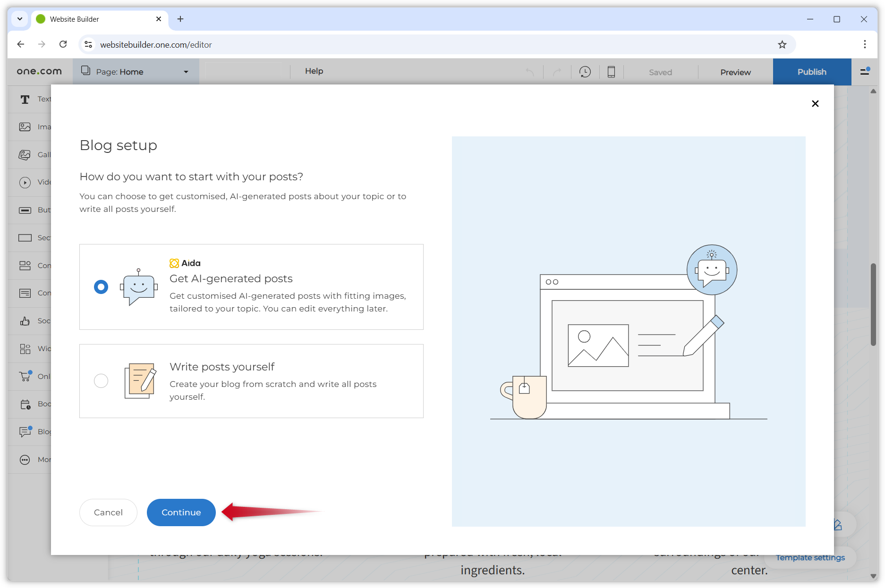This screenshot has height=588, width=885.
Task: Open version history in the toolbar
Action: coord(585,72)
